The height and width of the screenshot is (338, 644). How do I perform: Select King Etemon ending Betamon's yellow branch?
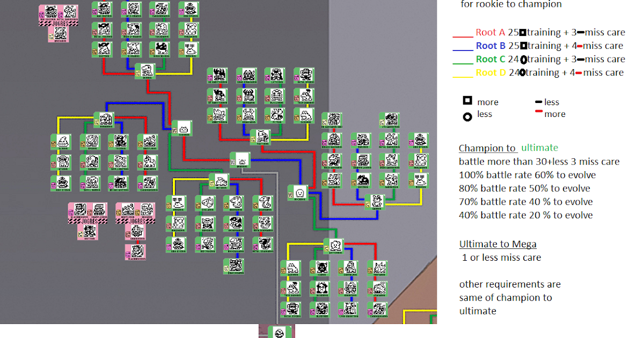[x=176, y=244]
